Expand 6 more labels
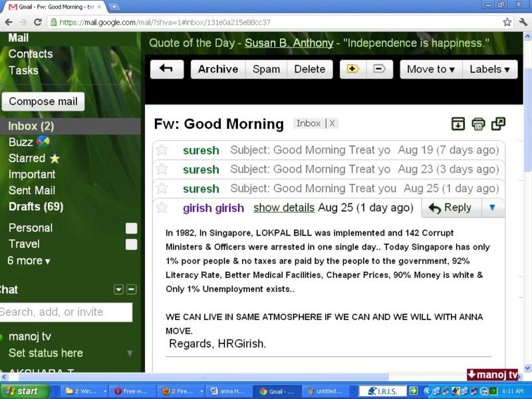 click(x=29, y=261)
